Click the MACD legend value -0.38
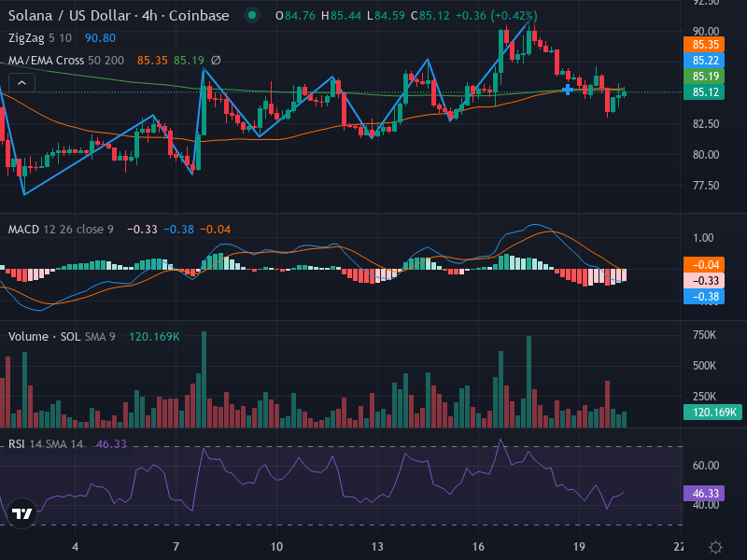Screen dimensions: 747x560 179,230
